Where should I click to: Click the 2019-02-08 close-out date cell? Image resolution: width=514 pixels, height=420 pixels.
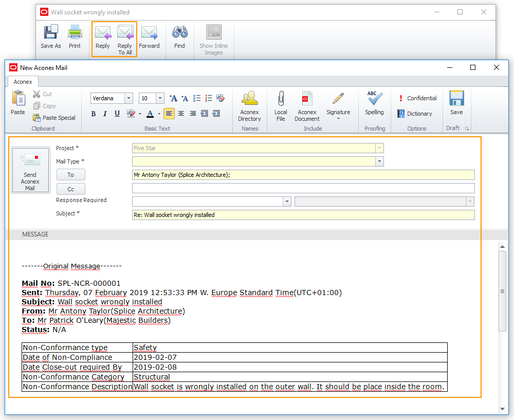coord(290,367)
